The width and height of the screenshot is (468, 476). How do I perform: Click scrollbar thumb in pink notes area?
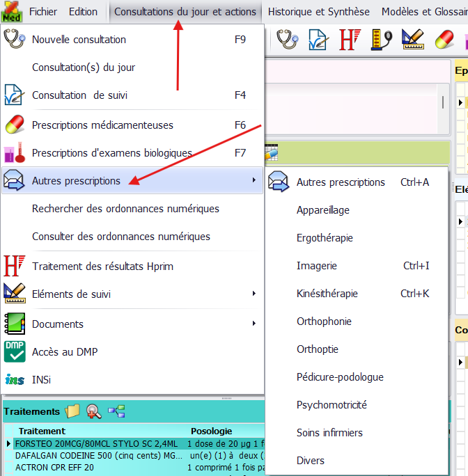pyautogui.click(x=443, y=102)
